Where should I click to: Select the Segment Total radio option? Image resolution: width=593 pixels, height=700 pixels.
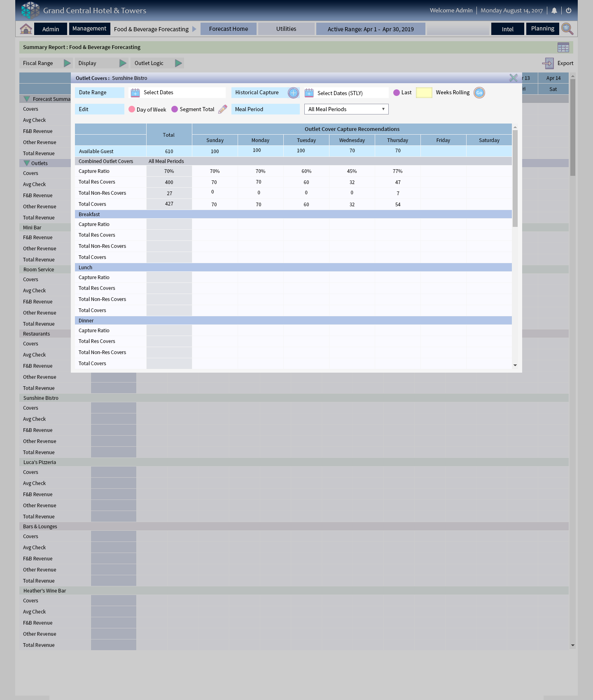coord(175,110)
